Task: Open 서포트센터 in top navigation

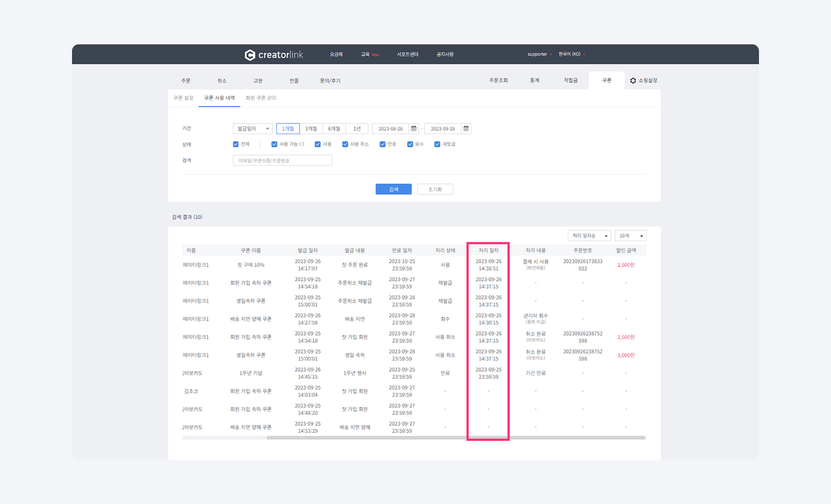Action: pos(408,54)
